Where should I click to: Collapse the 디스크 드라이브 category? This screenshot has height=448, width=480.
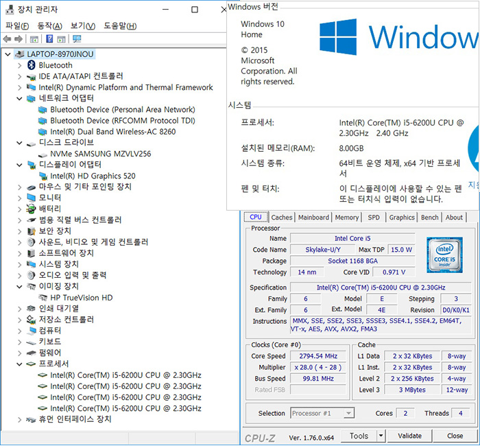[x=20, y=143]
